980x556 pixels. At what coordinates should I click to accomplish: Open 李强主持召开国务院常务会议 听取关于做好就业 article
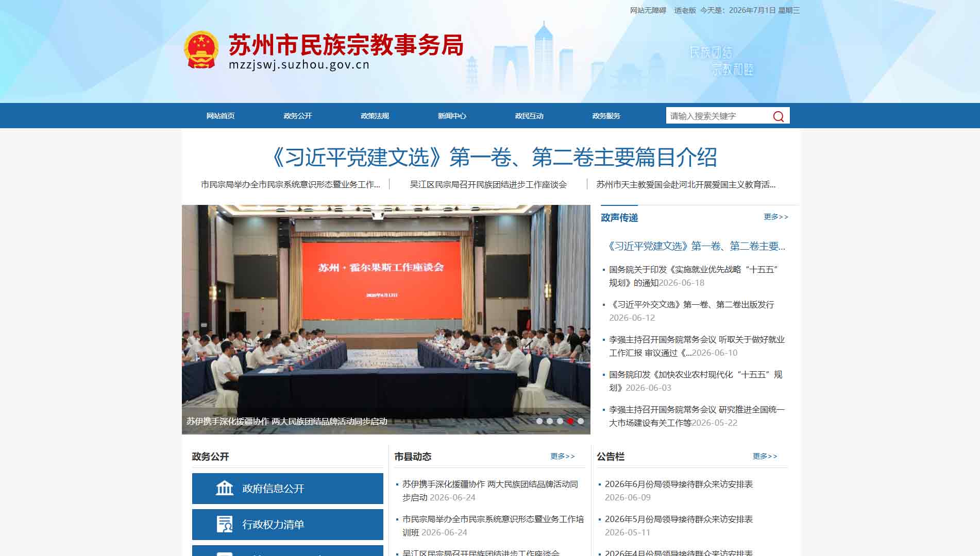(x=697, y=346)
